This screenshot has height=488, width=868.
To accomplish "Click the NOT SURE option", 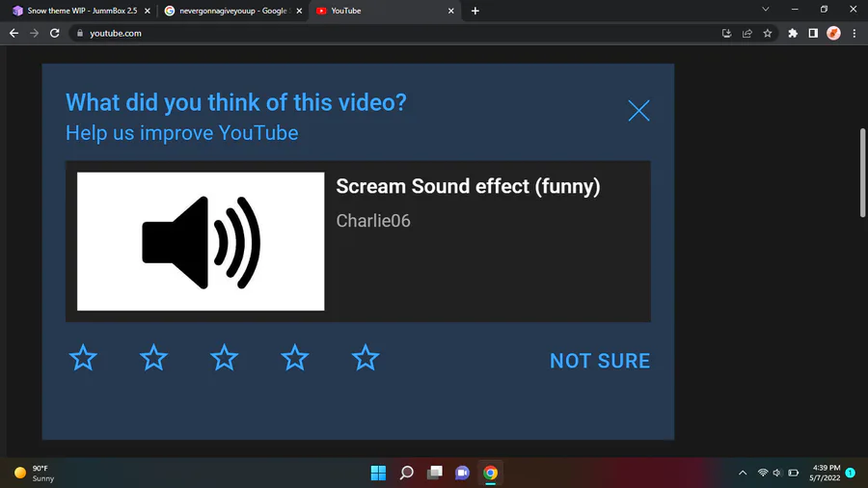I will pyautogui.click(x=600, y=361).
